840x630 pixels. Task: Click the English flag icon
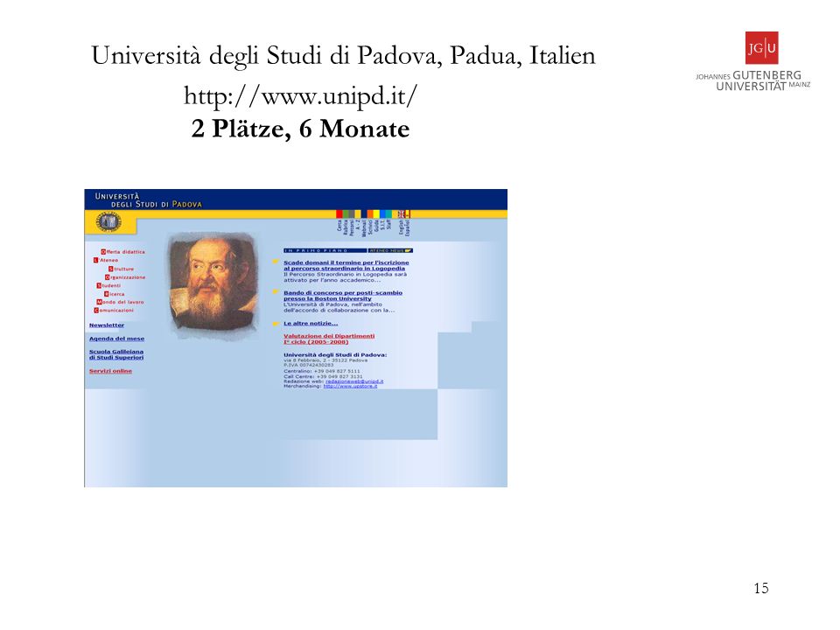coord(402,213)
